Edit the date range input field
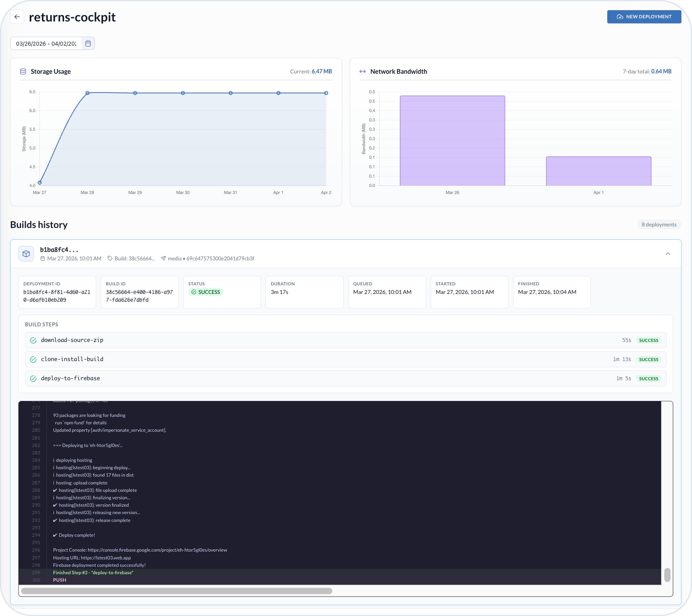 click(x=46, y=43)
